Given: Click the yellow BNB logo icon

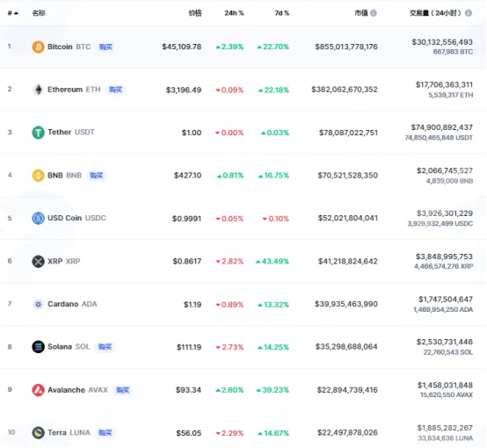Looking at the screenshot, I should click(38, 176).
